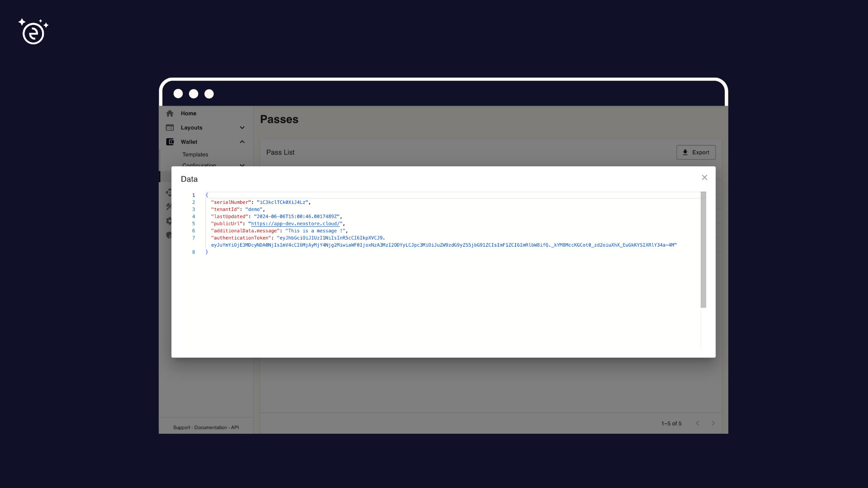Open the app-dev.neostore.cloud public URL link

295,224
